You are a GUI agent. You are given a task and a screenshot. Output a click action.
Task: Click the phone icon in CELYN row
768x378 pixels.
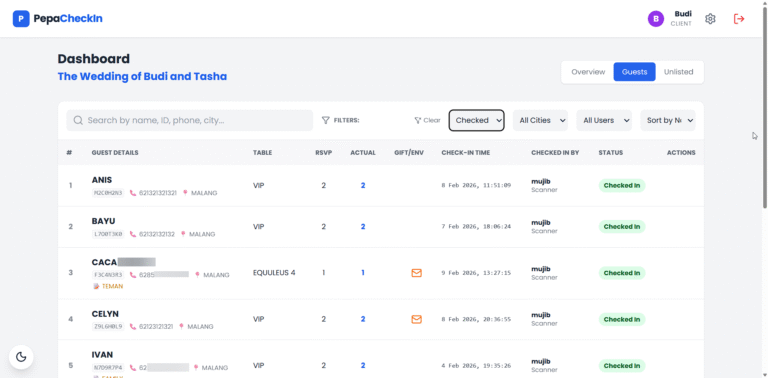pyautogui.click(x=133, y=327)
